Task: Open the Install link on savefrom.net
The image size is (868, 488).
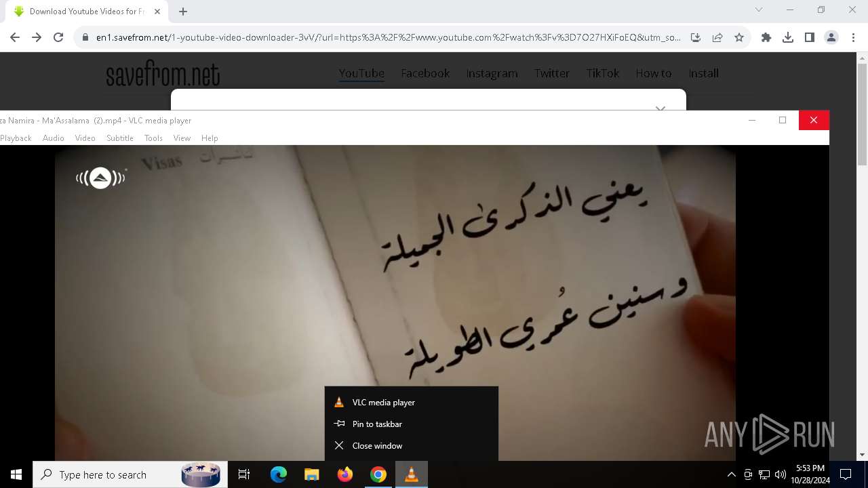Action: coord(703,73)
